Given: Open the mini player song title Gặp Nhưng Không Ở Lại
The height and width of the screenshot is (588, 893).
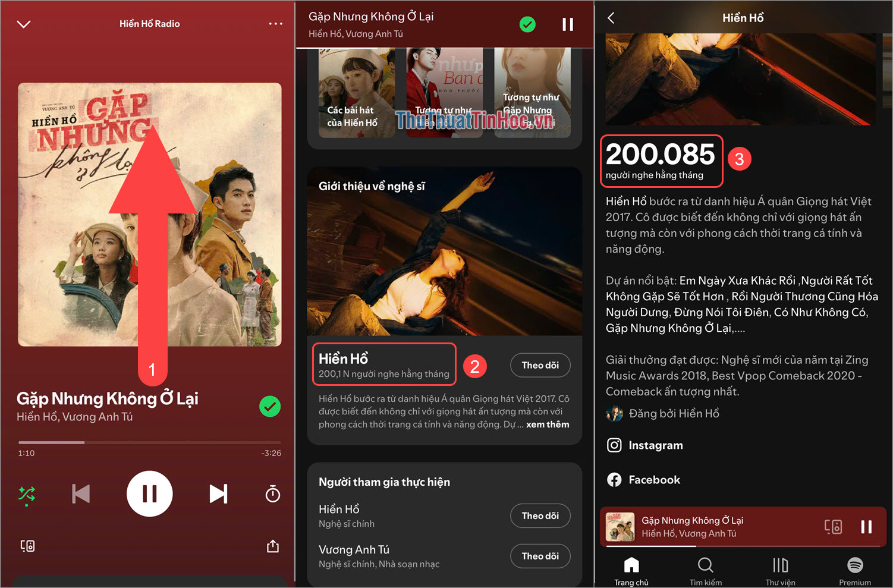Looking at the screenshot, I should coord(693,520).
